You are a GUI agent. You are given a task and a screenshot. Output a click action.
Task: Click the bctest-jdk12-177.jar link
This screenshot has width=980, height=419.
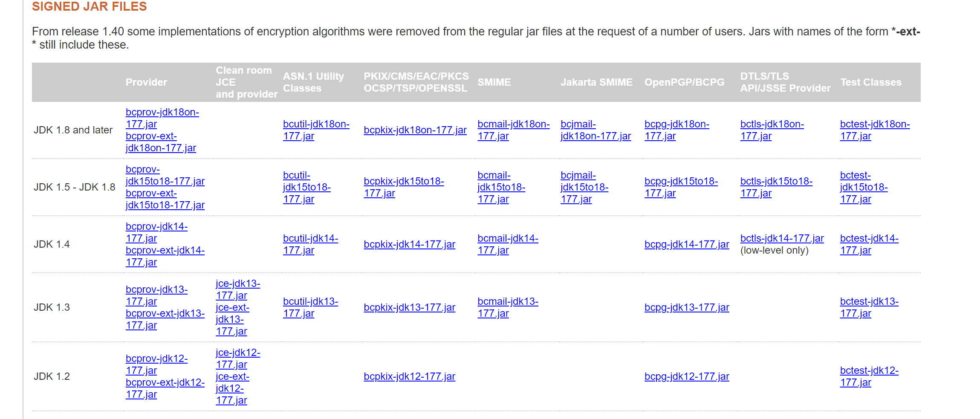869,376
